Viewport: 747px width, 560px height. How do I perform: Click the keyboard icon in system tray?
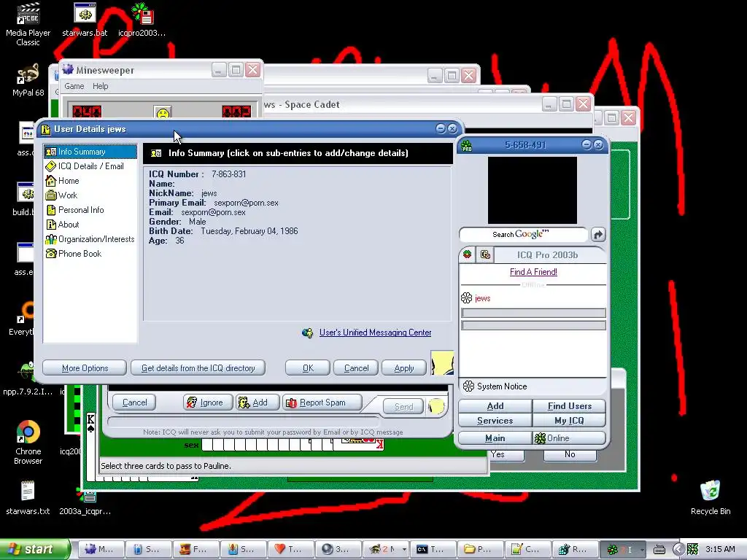659,550
